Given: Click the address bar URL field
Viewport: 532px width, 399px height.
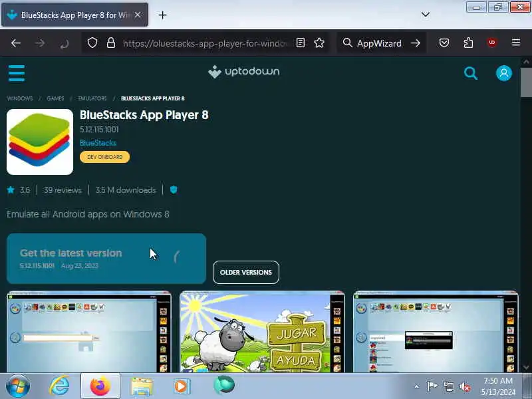Looking at the screenshot, I should click(x=205, y=43).
